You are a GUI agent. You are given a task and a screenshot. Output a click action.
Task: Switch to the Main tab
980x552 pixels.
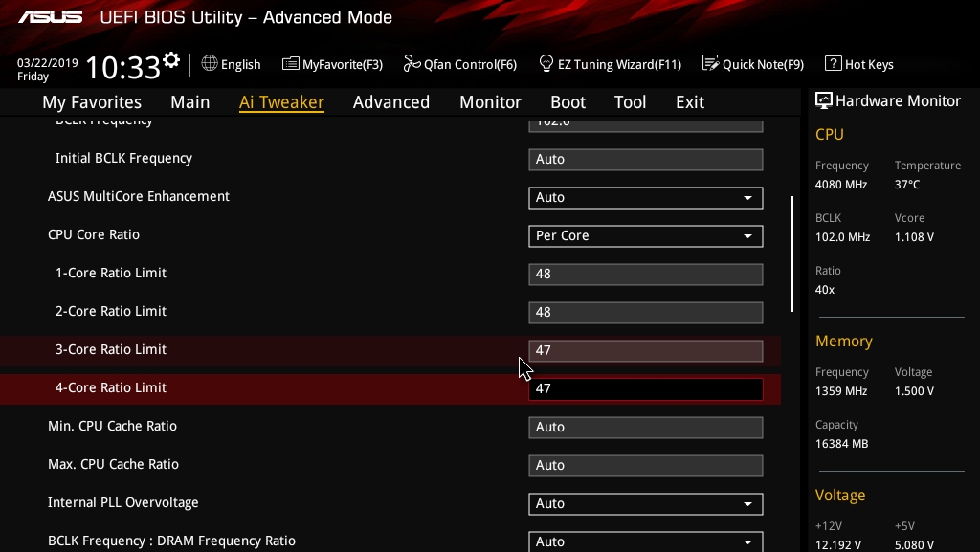coord(190,102)
